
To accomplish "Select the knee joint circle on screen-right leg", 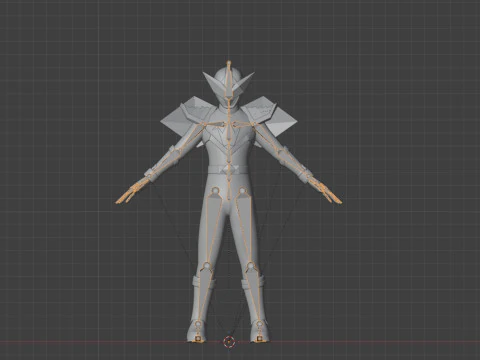I will 250,266.
